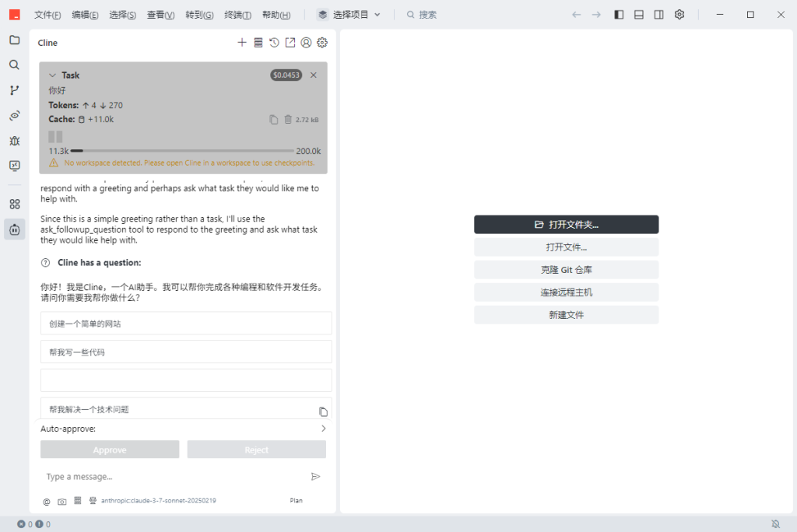
Task: Click the 打开文件... button
Action: tap(567, 247)
